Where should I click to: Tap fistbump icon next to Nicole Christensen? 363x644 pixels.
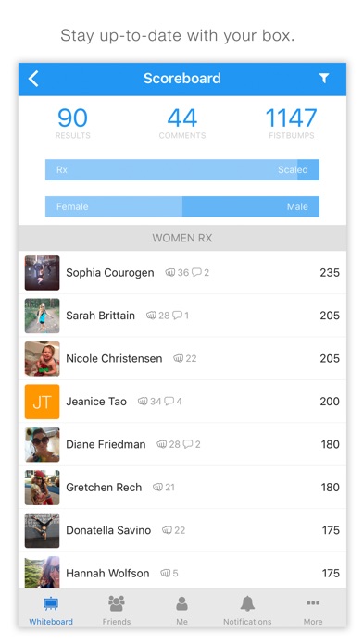tap(179, 359)
